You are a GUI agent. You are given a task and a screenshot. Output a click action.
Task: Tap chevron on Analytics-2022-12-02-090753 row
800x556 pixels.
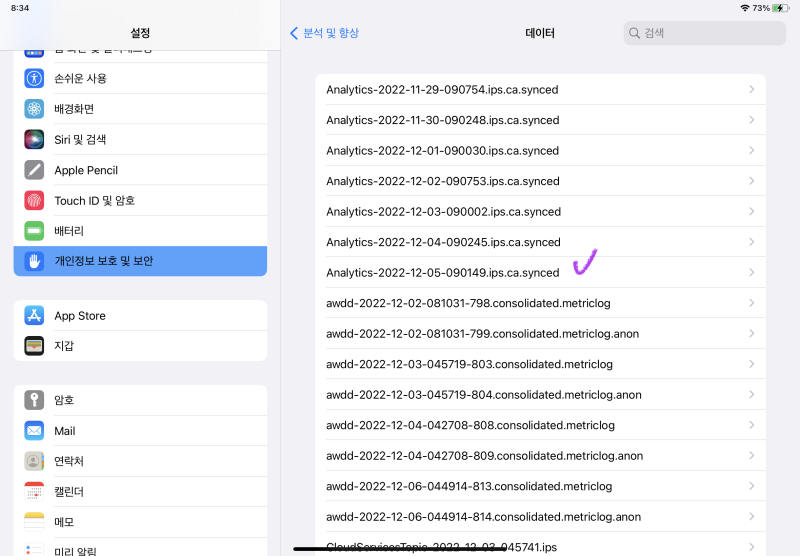click(x=752, y=181)
